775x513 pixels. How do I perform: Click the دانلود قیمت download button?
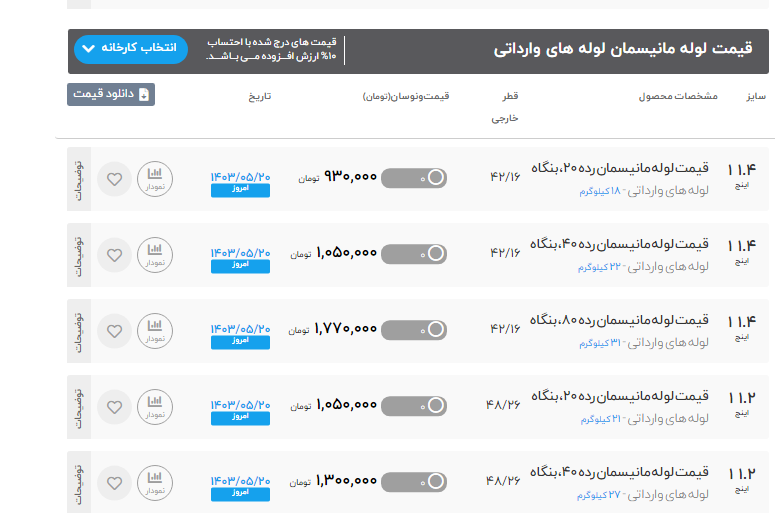point(111,94)
